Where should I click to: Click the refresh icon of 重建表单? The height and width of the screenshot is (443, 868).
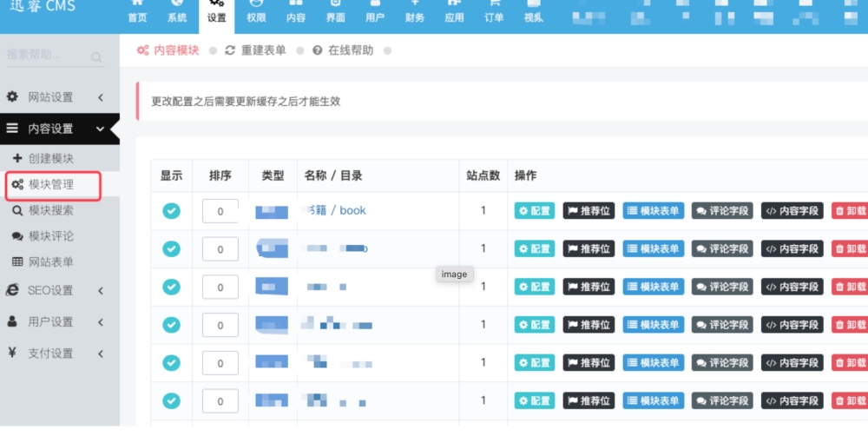(230, 50)
